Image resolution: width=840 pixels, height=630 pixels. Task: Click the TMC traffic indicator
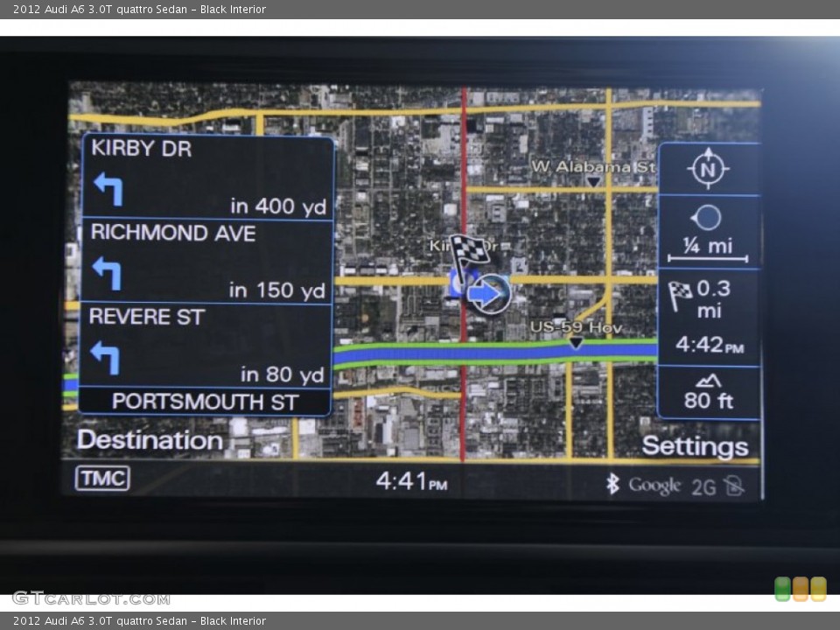(x=102, y=478)
